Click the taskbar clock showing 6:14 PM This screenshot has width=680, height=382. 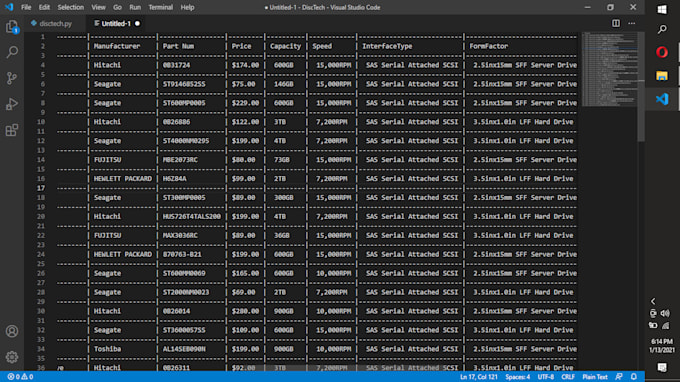[662, 346]
